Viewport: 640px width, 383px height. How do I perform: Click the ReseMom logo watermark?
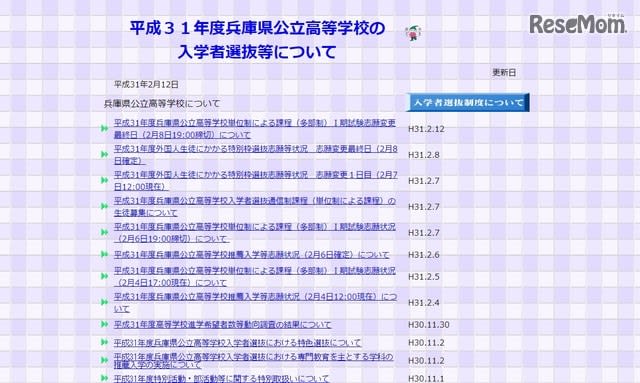point(578,24)
